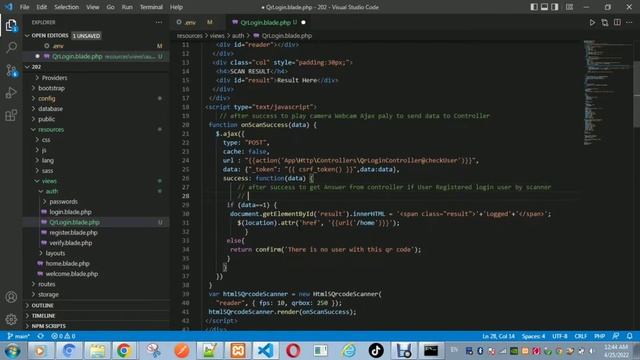Click the Customize Layout icon
Image resolution: width=640 pixels, height=360 pixels.
click(569, 7)
